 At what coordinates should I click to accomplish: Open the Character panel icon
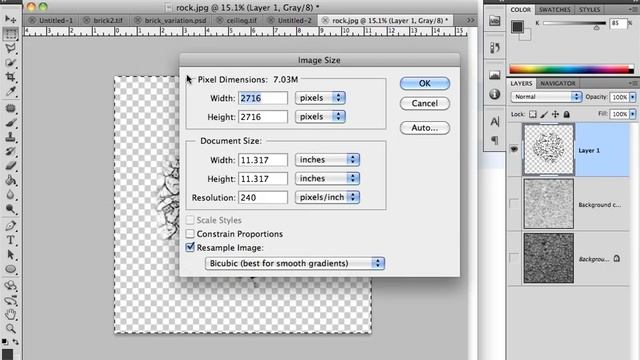tap(495, 121)
